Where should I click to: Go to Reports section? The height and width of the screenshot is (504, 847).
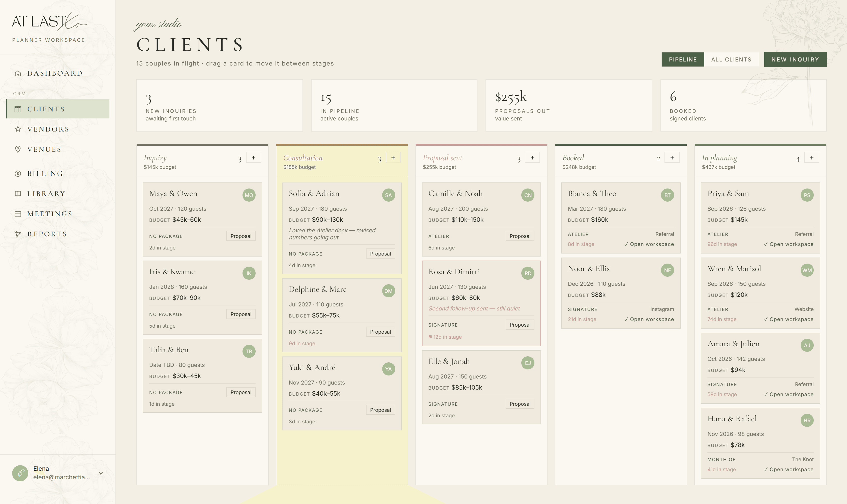click(58, 234)
